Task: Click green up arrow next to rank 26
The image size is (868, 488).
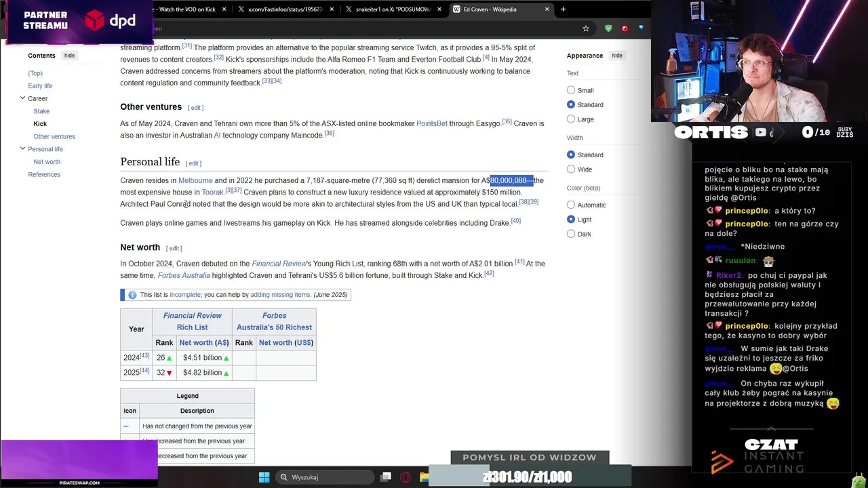Action: tap(169, 358)
